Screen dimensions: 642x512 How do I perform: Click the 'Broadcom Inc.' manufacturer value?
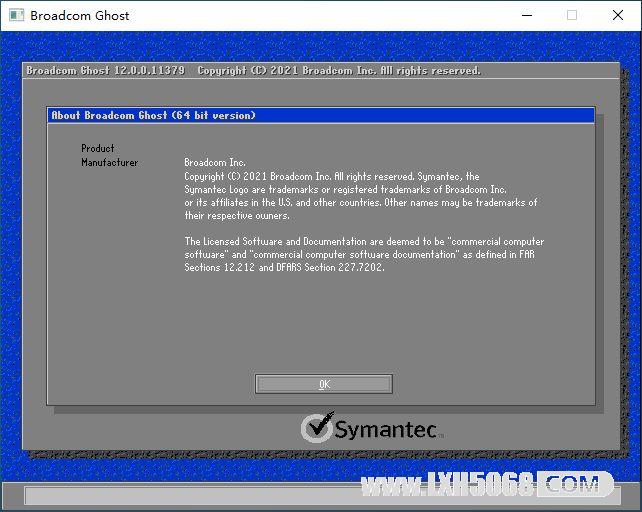coord(215,163)
